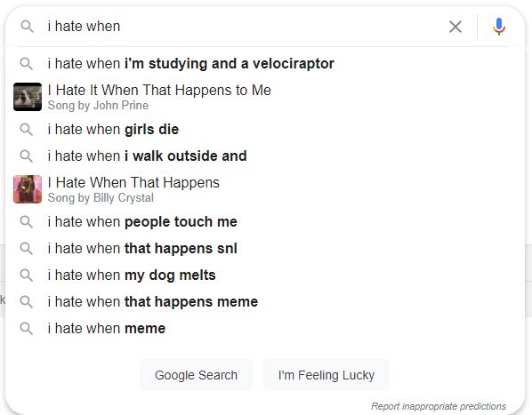This screenshot has width=532, height=415.
Task: Click the I'm Feeling Lucky button
Action: (x=326, y=375)
